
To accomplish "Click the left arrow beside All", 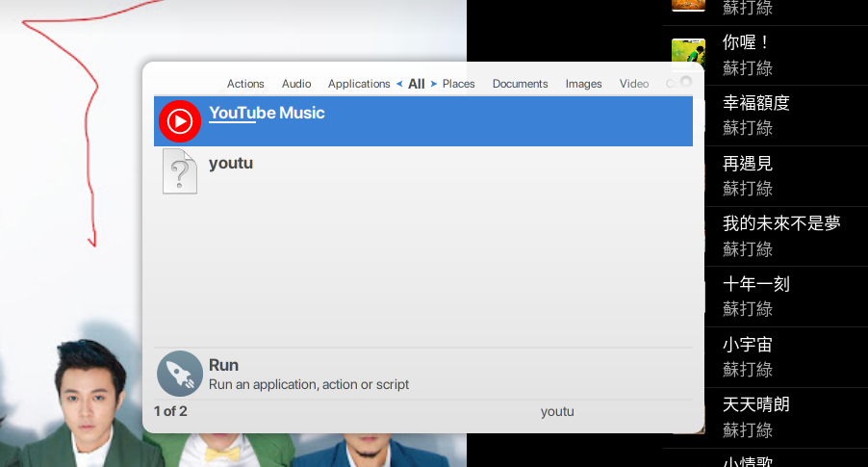I will click(x=399, y=84).
